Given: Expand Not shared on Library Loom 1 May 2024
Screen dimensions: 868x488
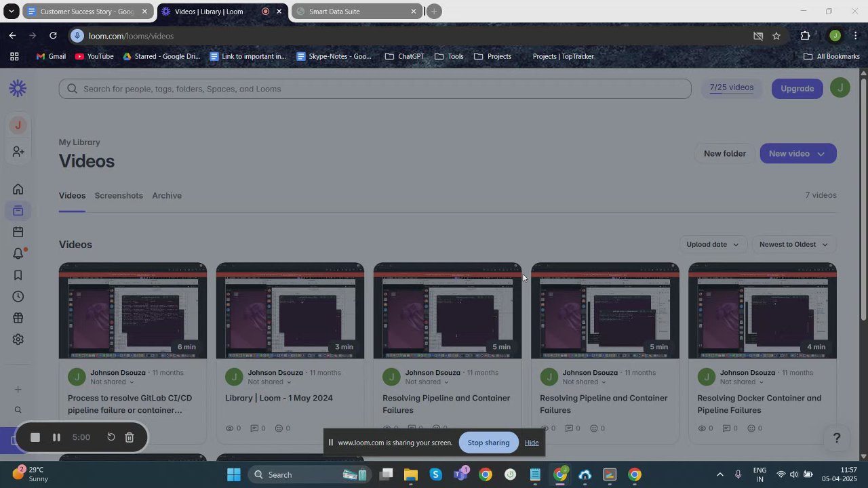Looking at the screenshot, I should pyautogui.click(x=269, y=382).
